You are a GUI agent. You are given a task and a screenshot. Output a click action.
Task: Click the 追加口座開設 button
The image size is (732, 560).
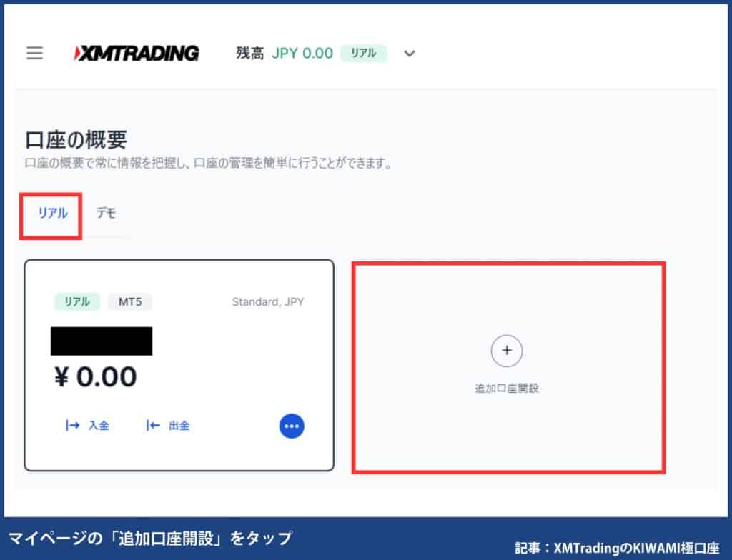click(506, 366)
